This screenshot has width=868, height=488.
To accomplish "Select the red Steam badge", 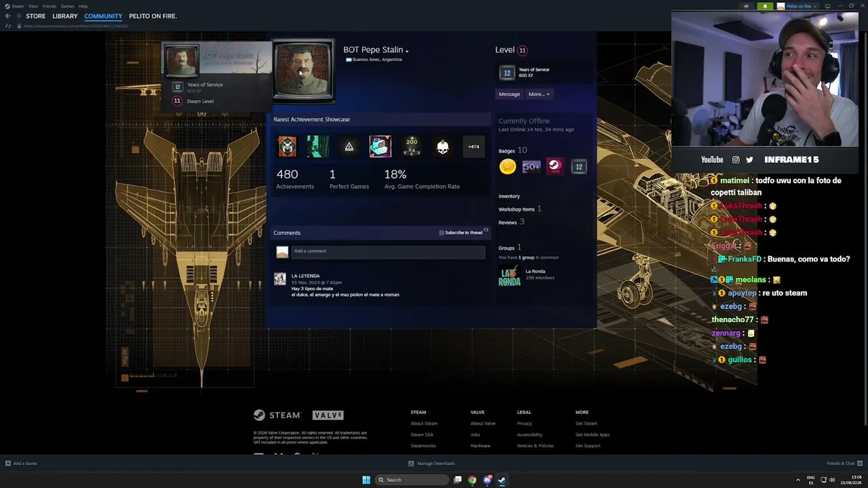I will (x=555, y=167).
